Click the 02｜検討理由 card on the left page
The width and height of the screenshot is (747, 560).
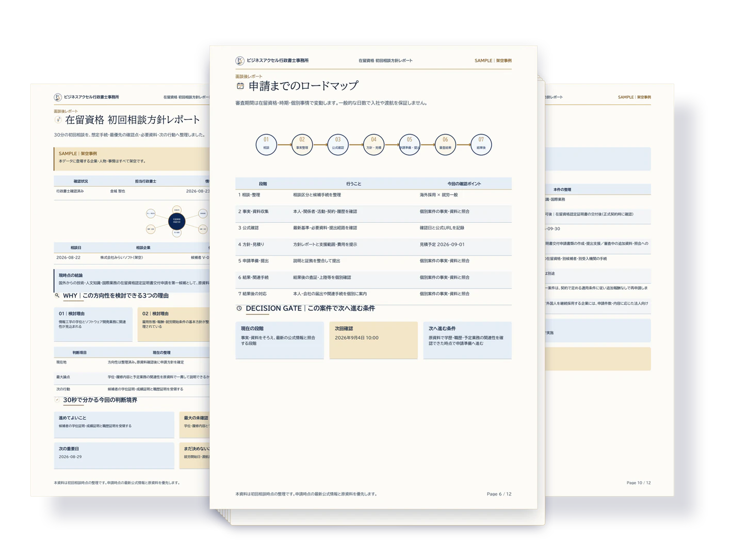click(x=174, y=325)
